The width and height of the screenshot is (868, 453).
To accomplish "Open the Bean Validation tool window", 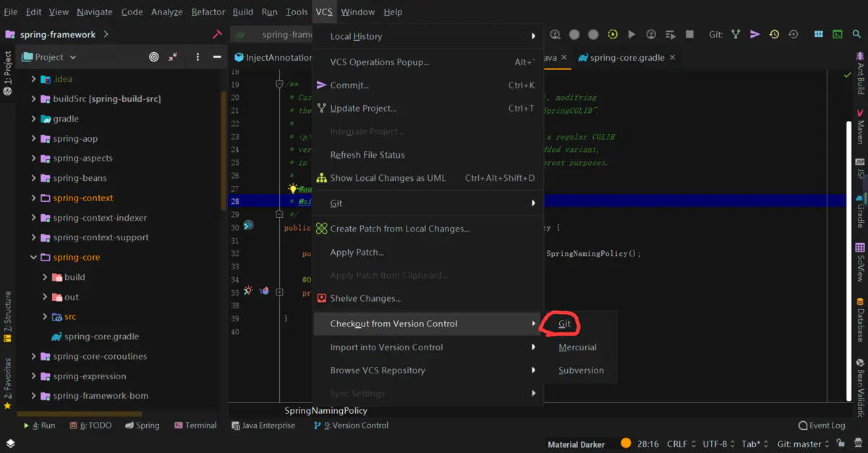I will click(x=860, y=388).
